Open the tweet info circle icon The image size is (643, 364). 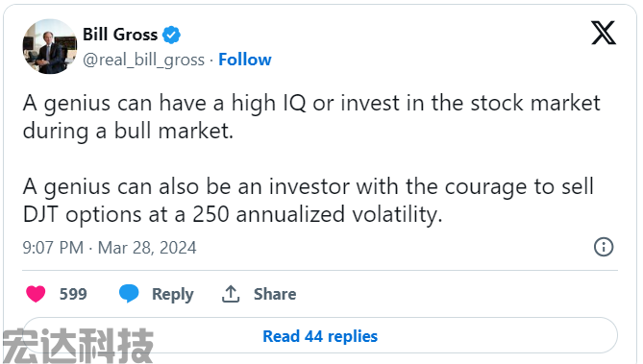point(604,247)
